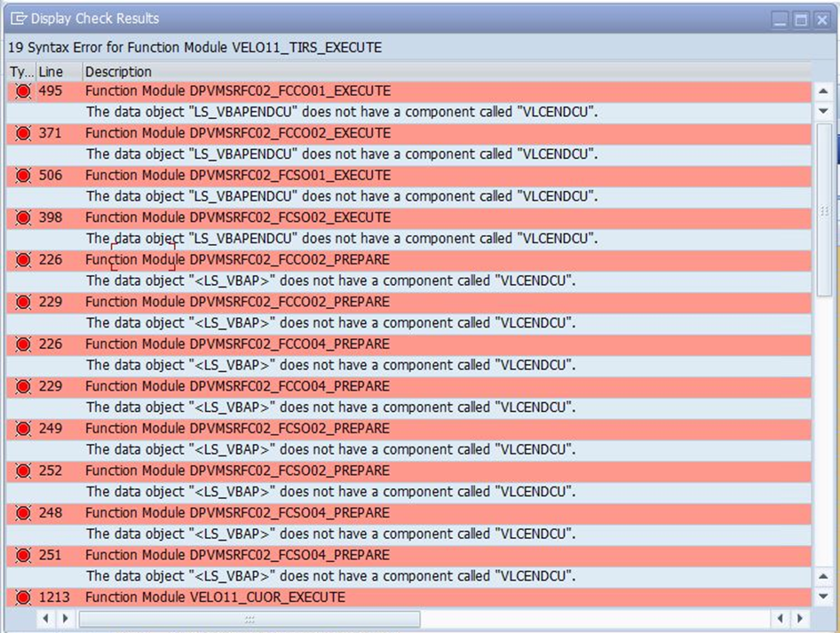Click the red error icon for line 252

[23, 471]
